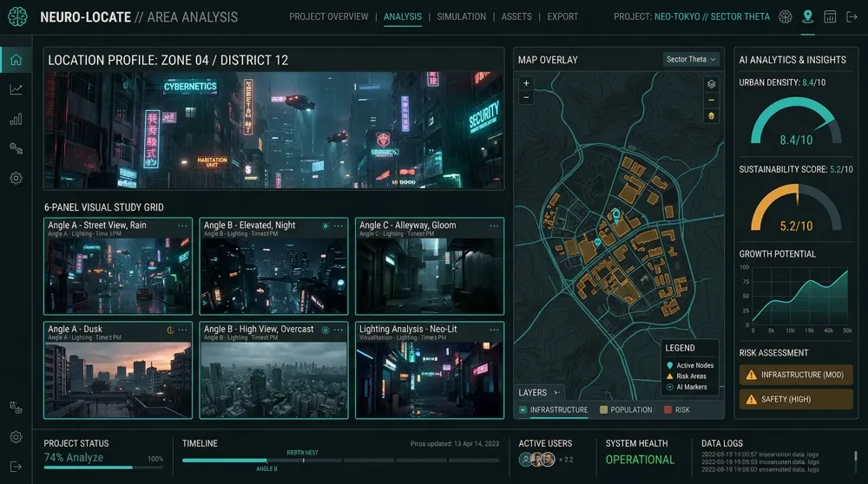The height and width of the screenshot is (484, 868).
Task: Click the header exit icon
Action: point(852,16)
